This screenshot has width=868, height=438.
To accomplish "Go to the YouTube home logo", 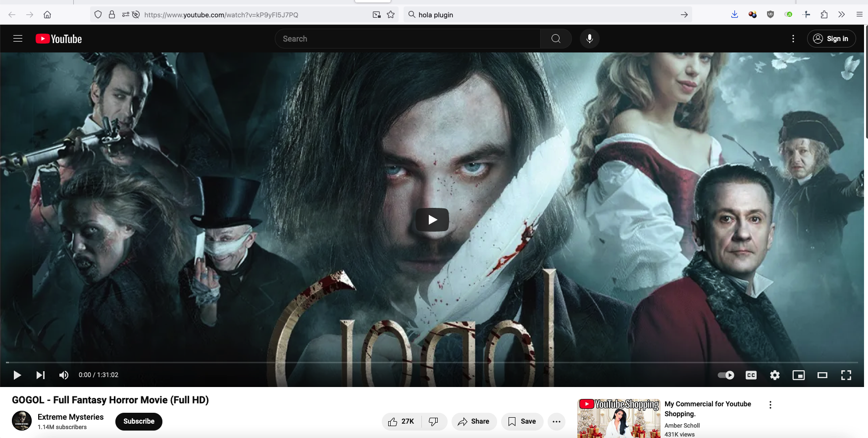I will 59,39.
